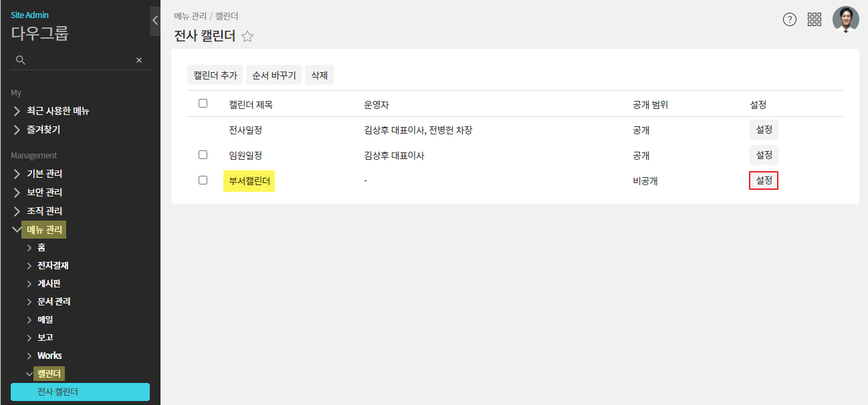Open the apps grid menu icon
The image size is (868, 405).
tap(815, 19)
